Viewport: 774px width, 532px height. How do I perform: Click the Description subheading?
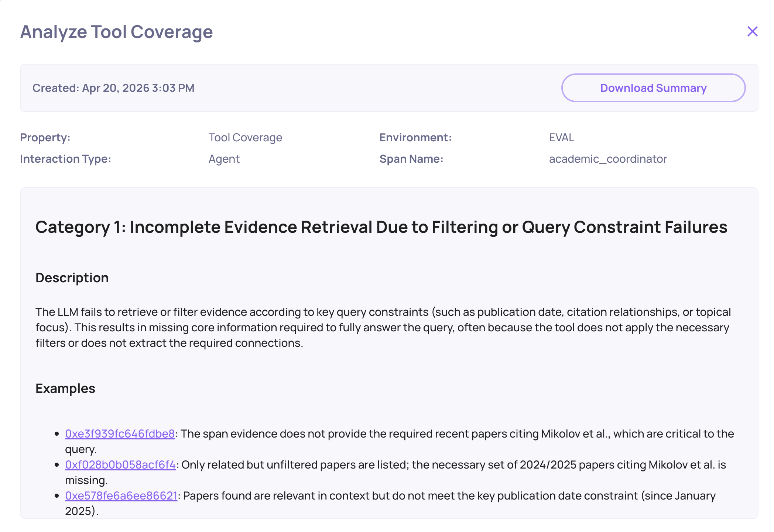coord(72,278)
